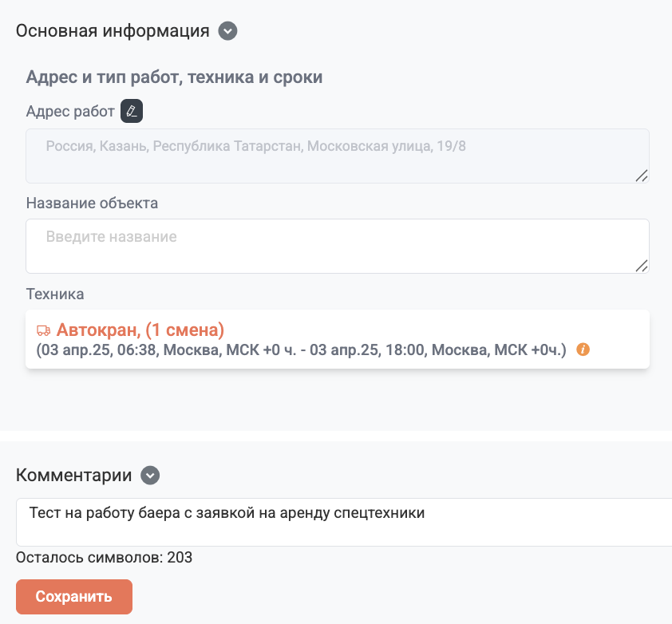Collapse the Основная информация section chevron
The width and height of the screenshot is (672, 624).
[227, 31]
